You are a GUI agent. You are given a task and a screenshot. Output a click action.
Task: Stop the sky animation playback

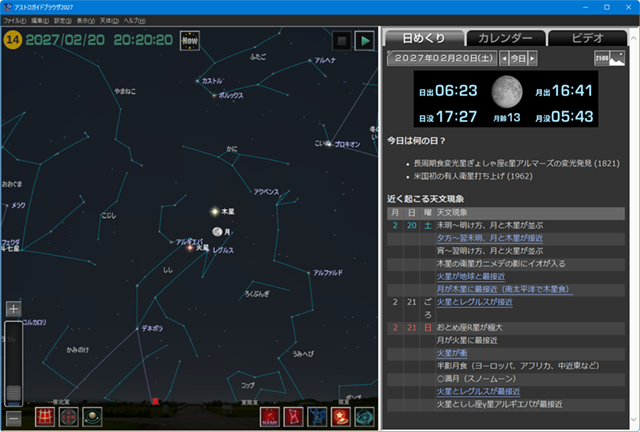(x=342, y=40)
